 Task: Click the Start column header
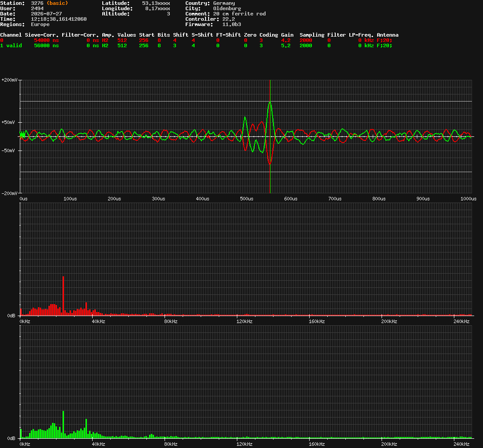[x=146, y=35]
